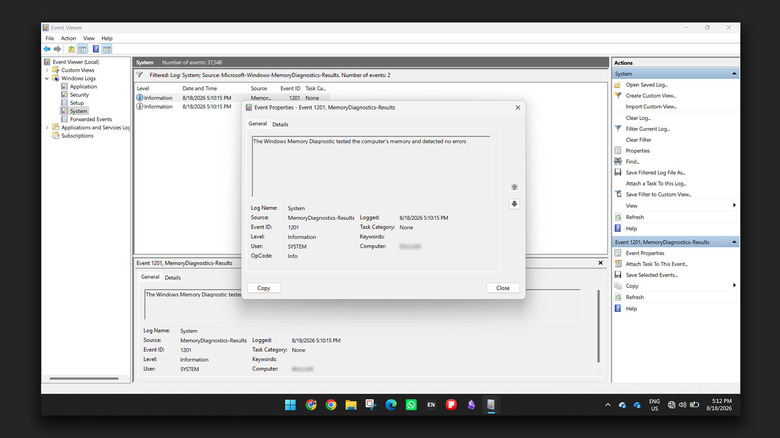Click Save Filtered Log File As

tap(655, 173)
